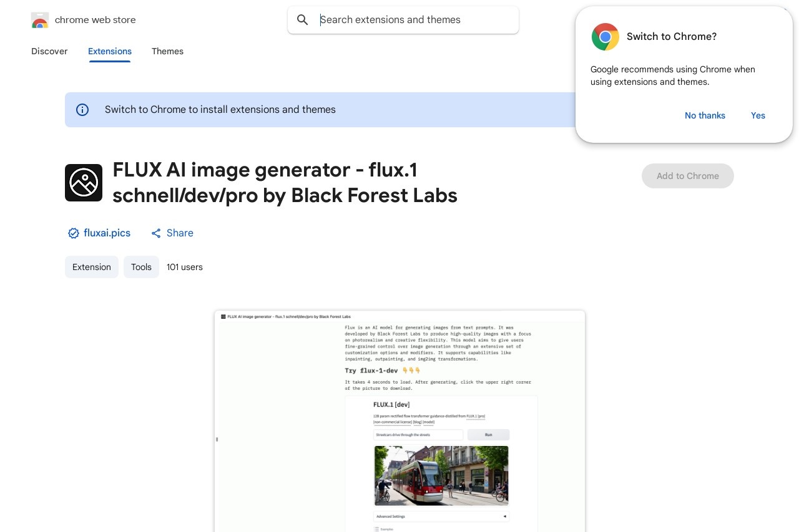Screen dimensions: 799x532
Task: Click the Switch to Chrome banner text
Action: pyautogui.click(x=220, y=110)
